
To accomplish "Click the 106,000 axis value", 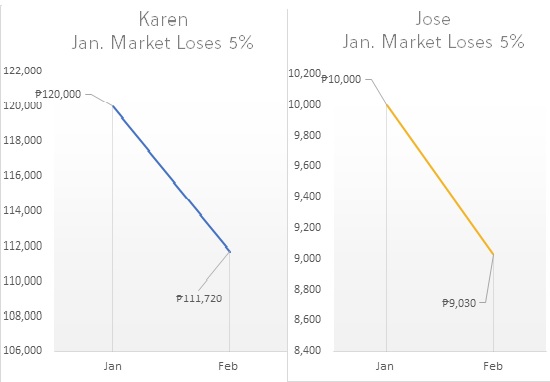I will pos(22,350).
